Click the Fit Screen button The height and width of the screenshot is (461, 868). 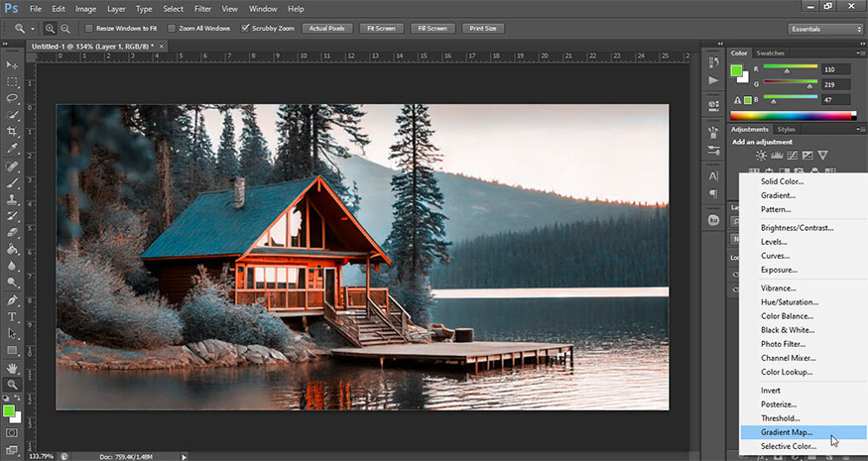382,29
